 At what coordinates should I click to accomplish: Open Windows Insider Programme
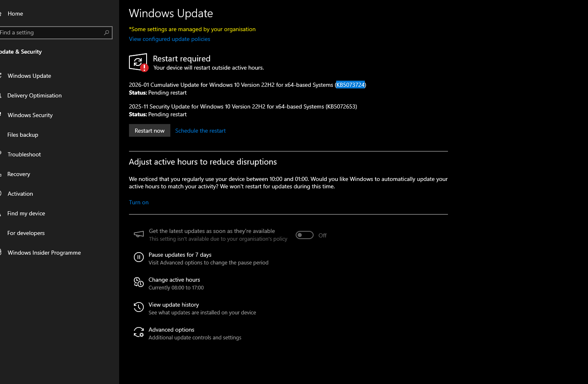[44, 253]
